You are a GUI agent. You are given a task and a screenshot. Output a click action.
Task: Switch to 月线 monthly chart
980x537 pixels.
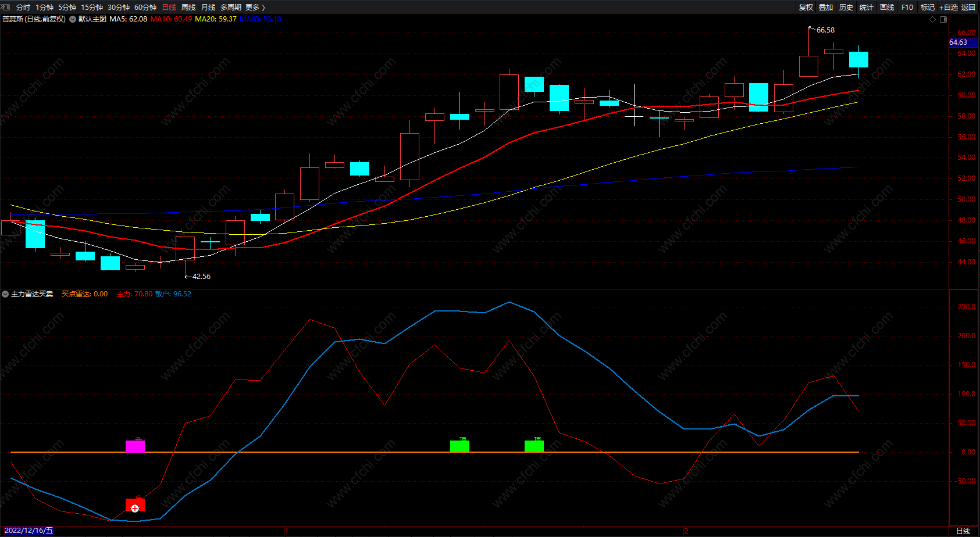tap(208, 8)
